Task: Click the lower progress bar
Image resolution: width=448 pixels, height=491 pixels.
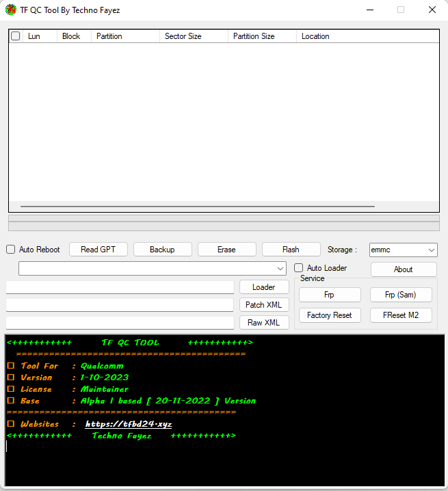Action: coord(224,226)
